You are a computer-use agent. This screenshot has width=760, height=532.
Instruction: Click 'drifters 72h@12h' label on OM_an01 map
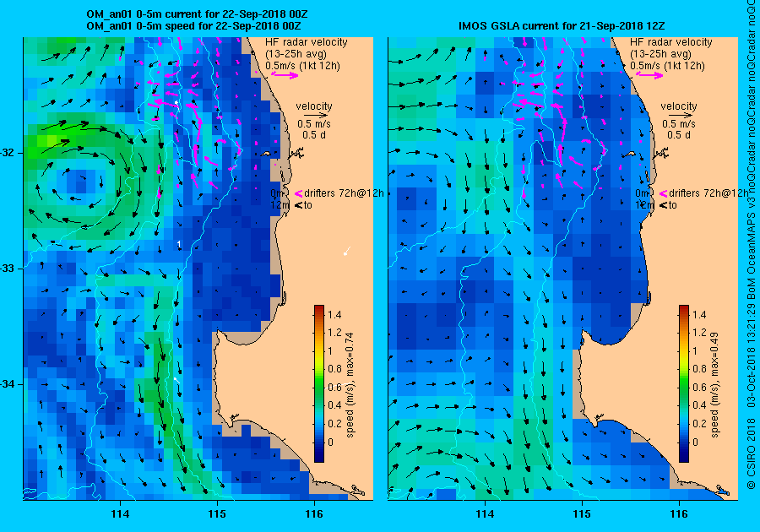coord(345,193)
